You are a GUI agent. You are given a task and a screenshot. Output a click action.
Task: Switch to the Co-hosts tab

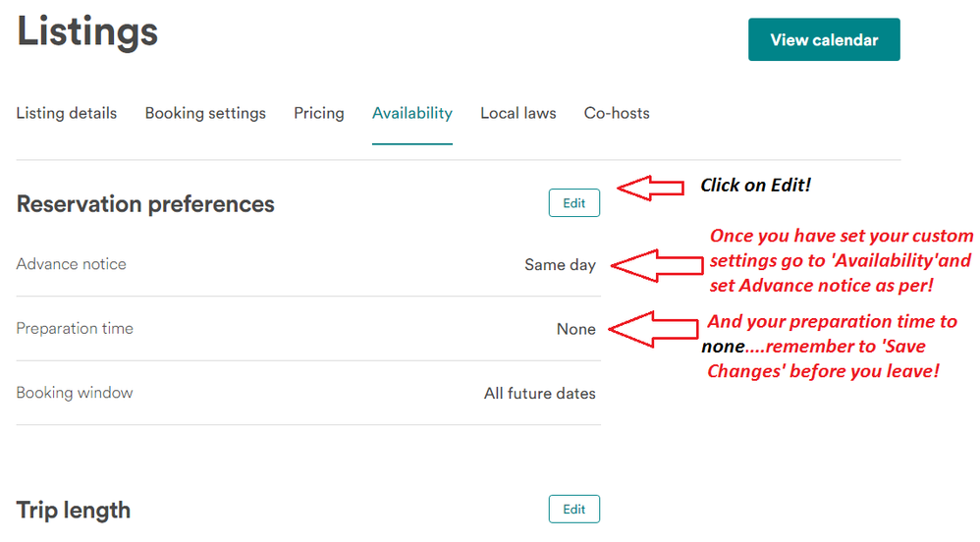pyautogui.click(x=617, y=113)
